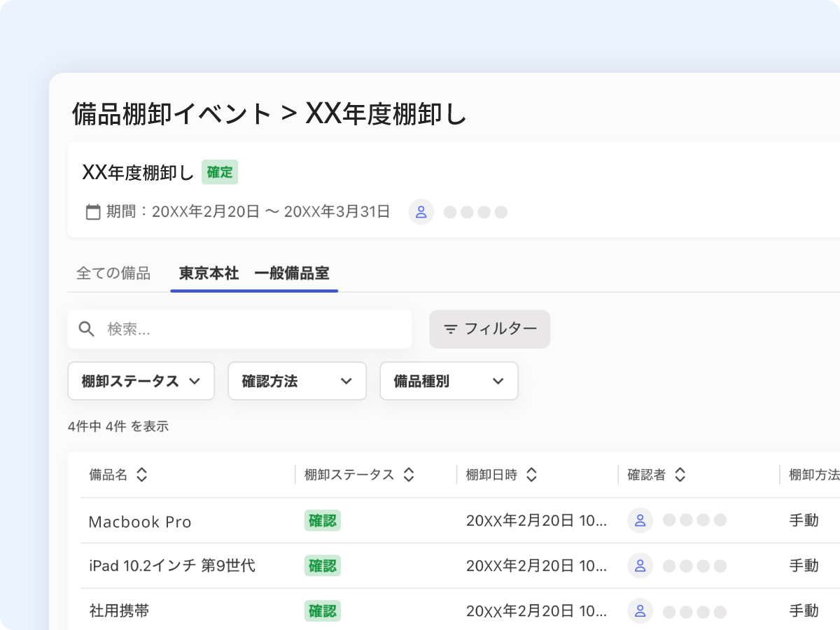Select the 東京本社 一般備品室 tab
The width and height of the screenshot is (840, 630).
point(254,274)
